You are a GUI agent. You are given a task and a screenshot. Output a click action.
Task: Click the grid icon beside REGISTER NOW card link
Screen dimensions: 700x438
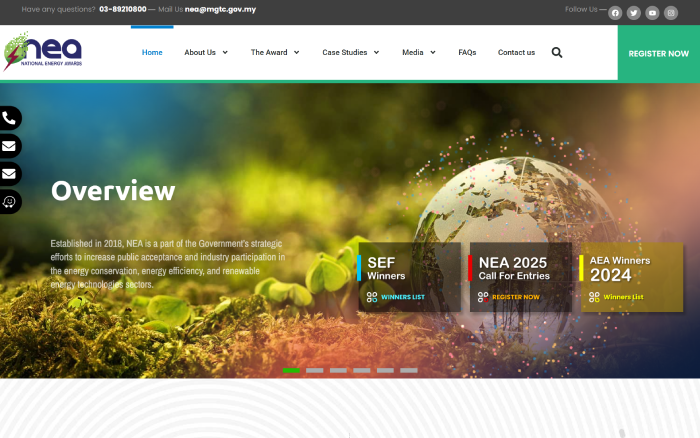click(483, 297)
